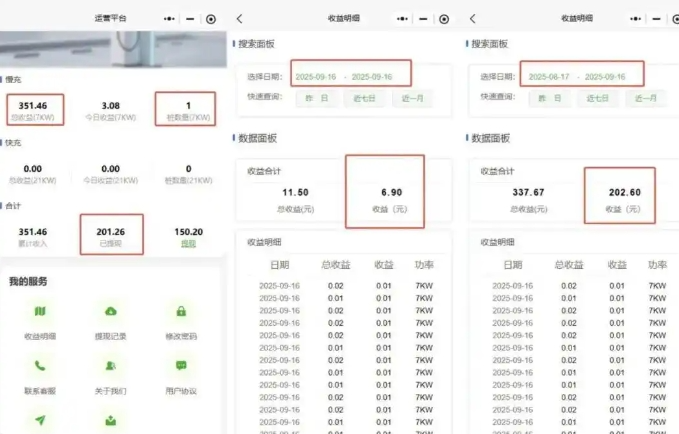Tap the 已提现 201.26 stat
The width and height of the screenshot is (679, 434).
point(110,236)
